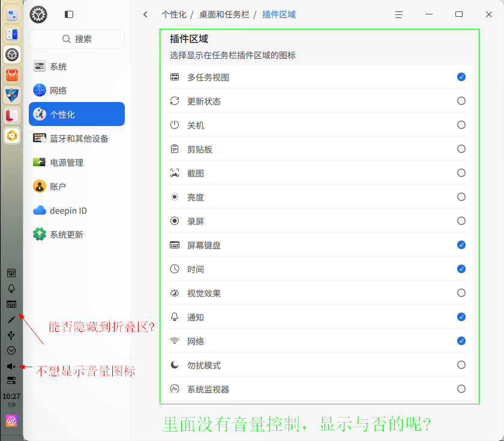Image resolution: width=504 pixels, height=441 pixels.
Task: Click the 截图 screenshot icon
Action: tap(175, 173)
